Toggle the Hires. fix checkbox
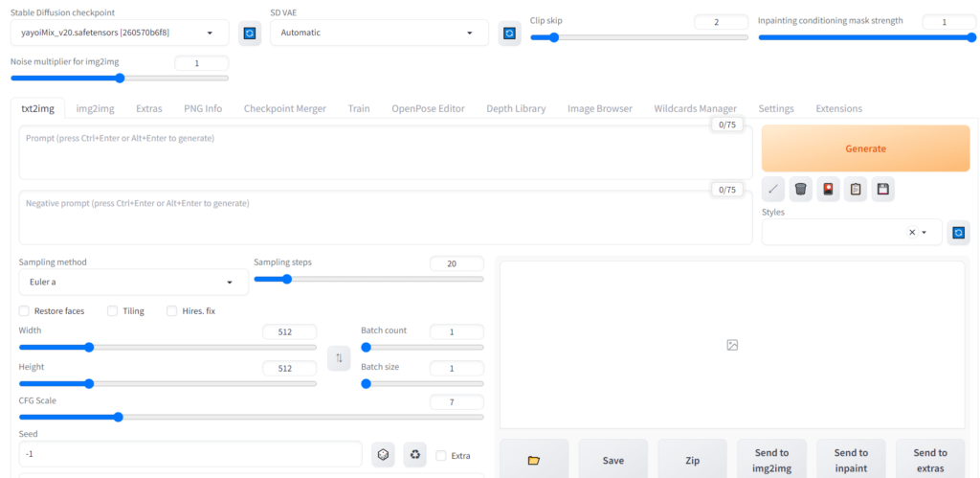Screen dimensions: 980x478 point(172,311)
